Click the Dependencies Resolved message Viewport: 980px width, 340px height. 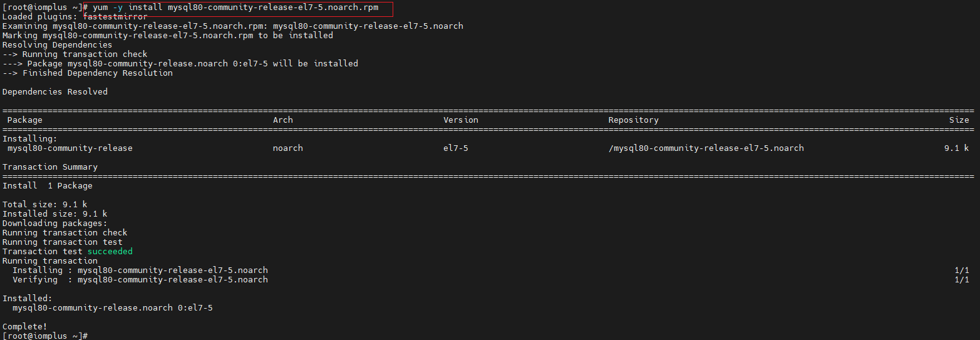(55, 92)
